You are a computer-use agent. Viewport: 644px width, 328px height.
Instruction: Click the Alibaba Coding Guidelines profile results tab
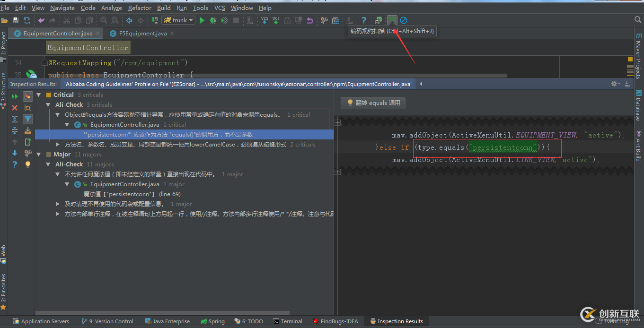pos(238,84)
